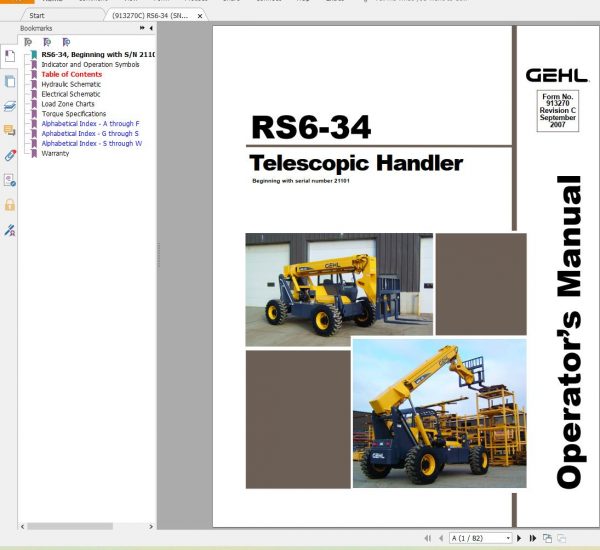Open the Digital signatures panel icon
Image resolution: width=600 pixels, height=550 pixels.
click(x=10, y=180)
